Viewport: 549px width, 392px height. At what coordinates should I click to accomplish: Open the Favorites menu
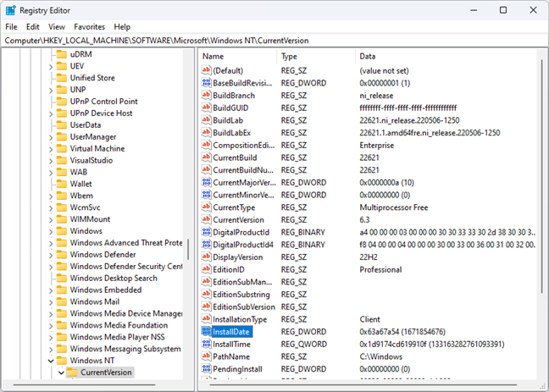[x=89, y=26]
